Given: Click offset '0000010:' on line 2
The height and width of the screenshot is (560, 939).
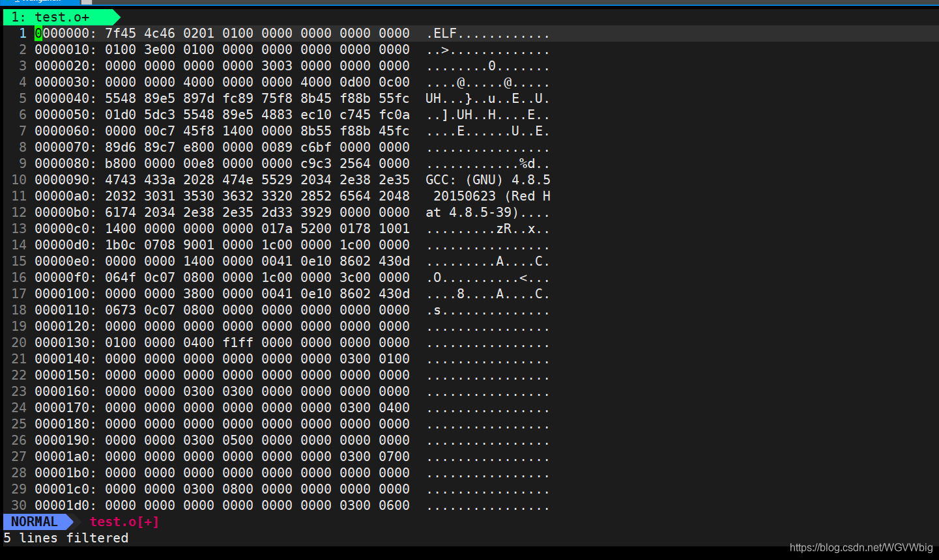Looking at the screenshot, I should (x=66, y=49).
